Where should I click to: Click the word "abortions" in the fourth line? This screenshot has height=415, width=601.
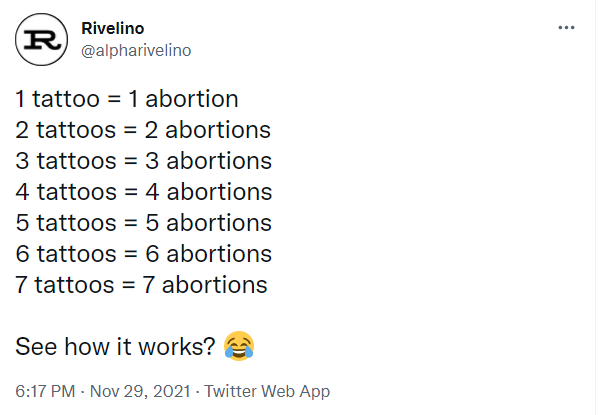point(219,192)
